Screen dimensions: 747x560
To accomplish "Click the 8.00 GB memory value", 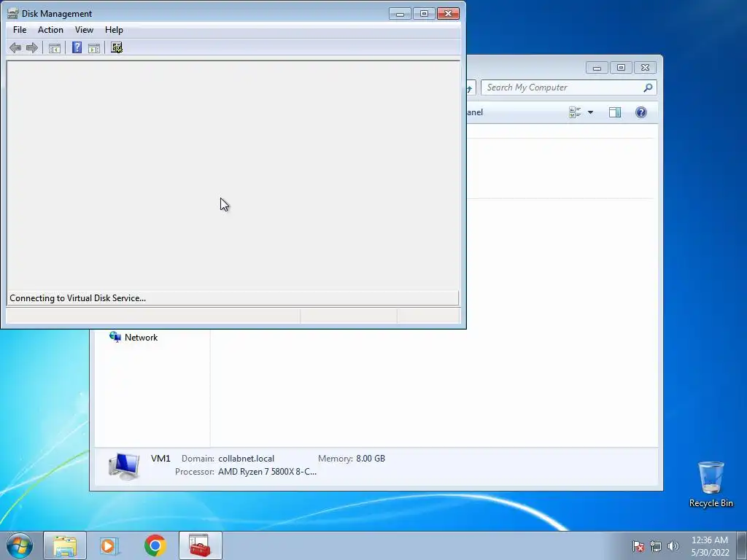I will [x=371, y=459].
